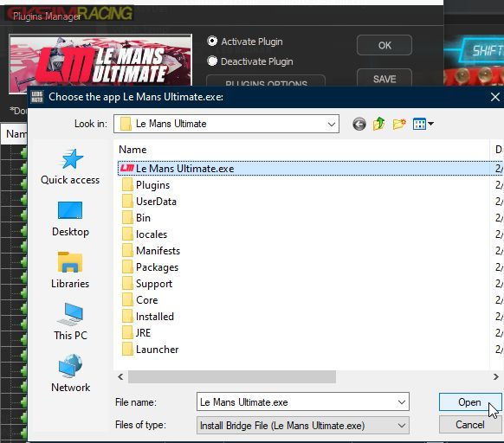Screen dimensions: 504x443
Task: Open the Support folder
Action: 147,284
